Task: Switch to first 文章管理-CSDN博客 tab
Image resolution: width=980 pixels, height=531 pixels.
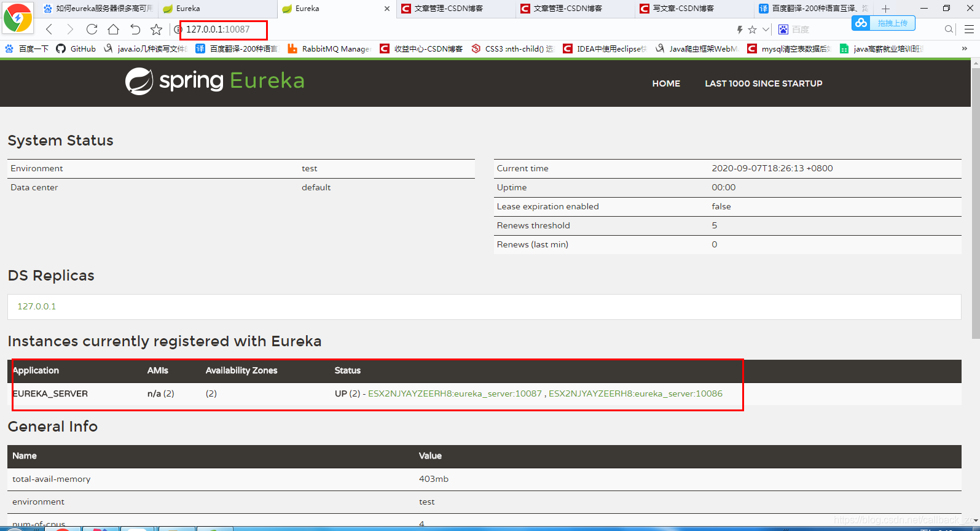Action: [x=455, y=9]
